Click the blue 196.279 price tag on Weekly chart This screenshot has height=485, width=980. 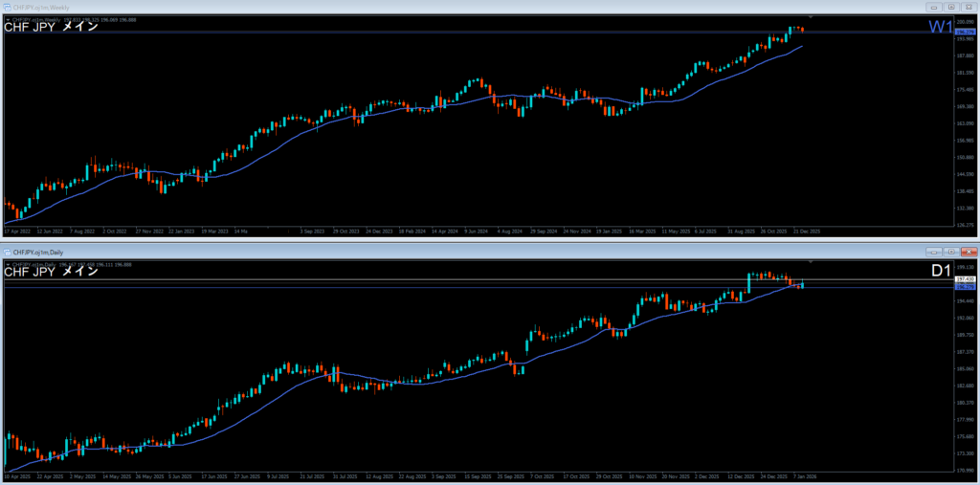[965, 32]
